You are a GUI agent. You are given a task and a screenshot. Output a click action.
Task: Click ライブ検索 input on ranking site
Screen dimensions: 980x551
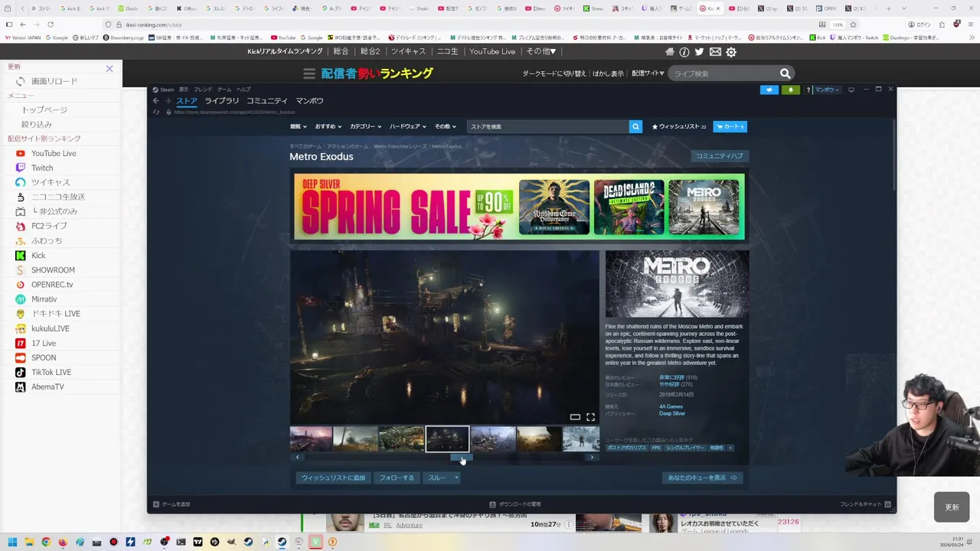click(x=724, y=73)
